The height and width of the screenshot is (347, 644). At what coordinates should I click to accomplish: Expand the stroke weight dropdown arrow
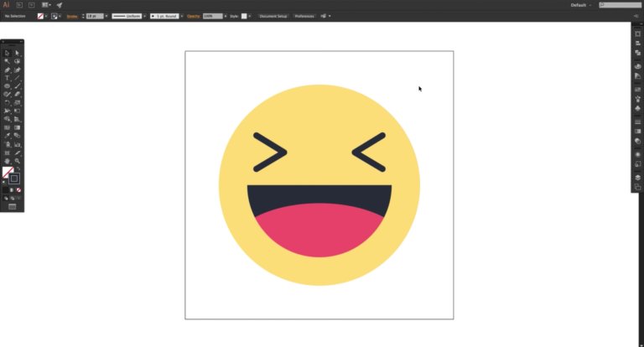[x=106, y=17]
